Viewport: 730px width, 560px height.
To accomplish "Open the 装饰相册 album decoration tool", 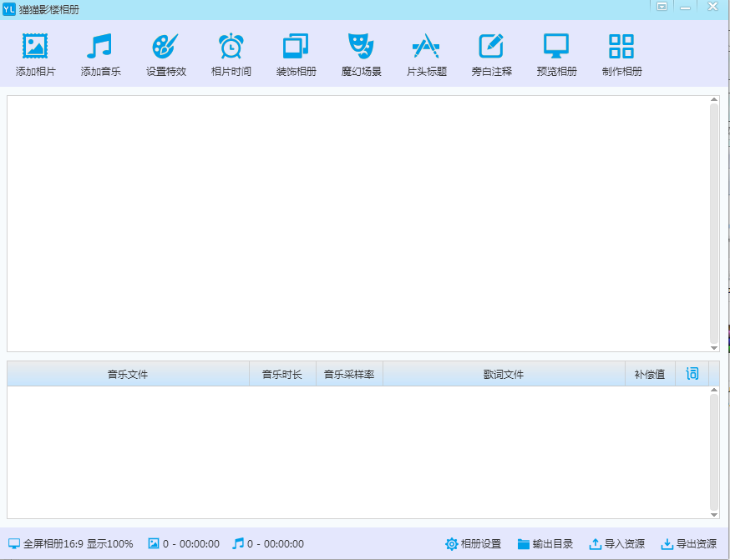I will click(x=295, y=54).
